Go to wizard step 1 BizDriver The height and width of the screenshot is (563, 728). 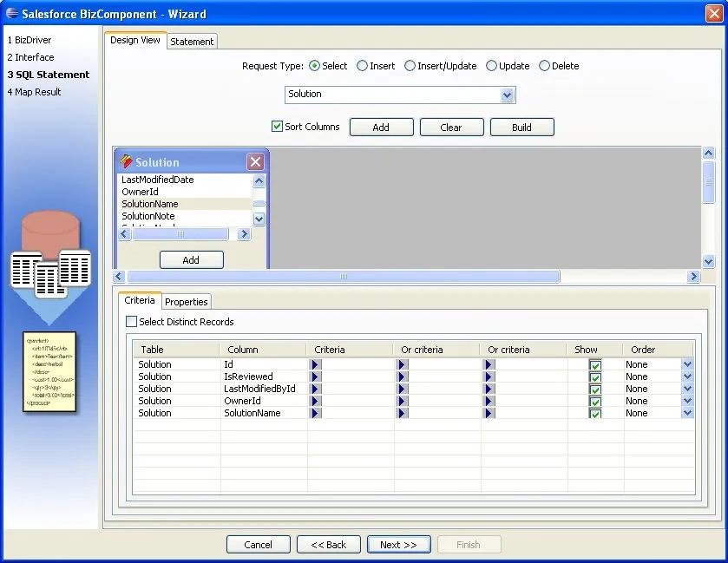pyautogui.click(x=30, y=40)
